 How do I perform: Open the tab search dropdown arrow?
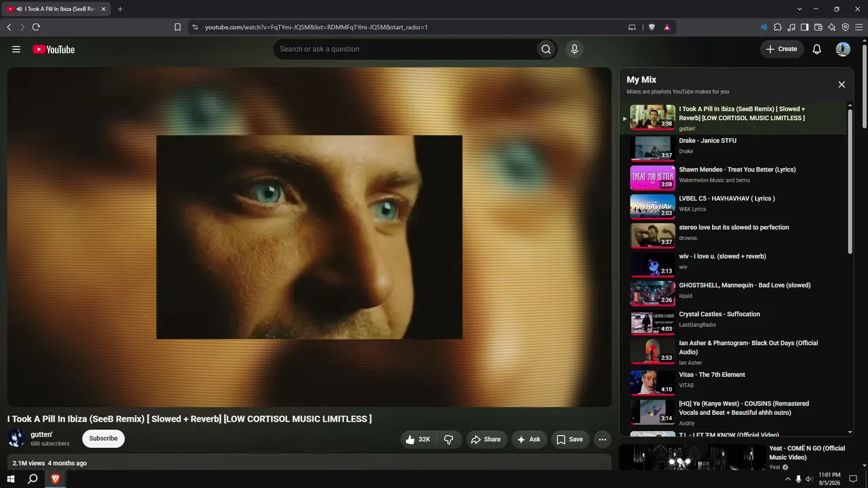click(800, 9)
